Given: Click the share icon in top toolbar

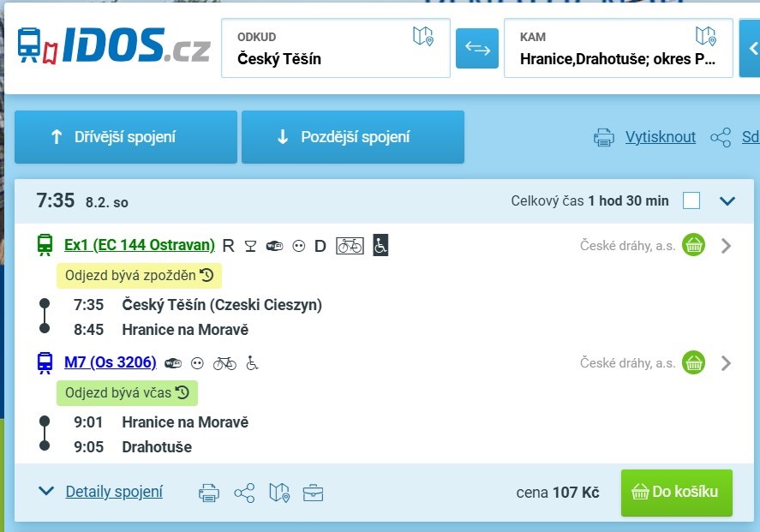Looking at the screenshot, I should click(721, 138).
